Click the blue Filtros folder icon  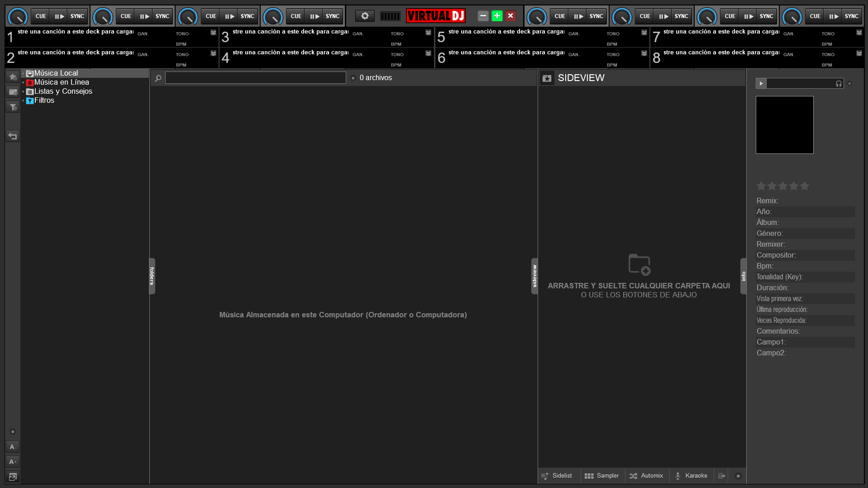[30, 100]
